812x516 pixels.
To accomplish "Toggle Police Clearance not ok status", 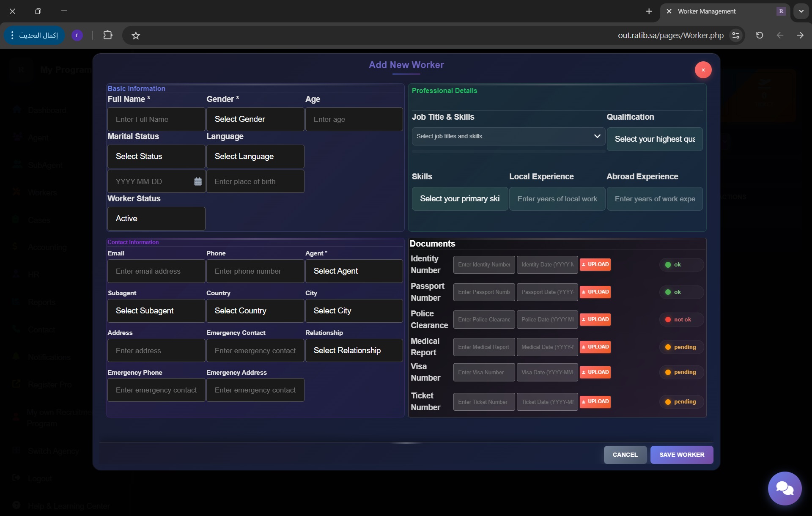I will (x=681, y=320).
